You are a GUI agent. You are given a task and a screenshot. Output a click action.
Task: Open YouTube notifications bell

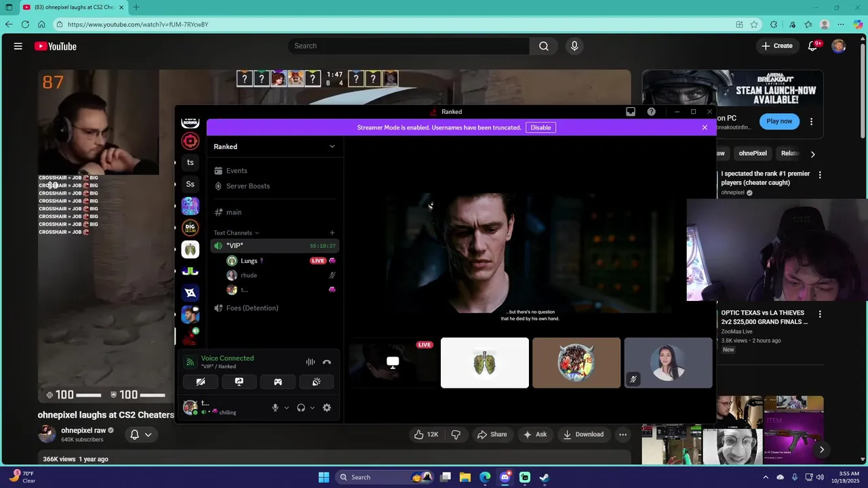[812, 46]
